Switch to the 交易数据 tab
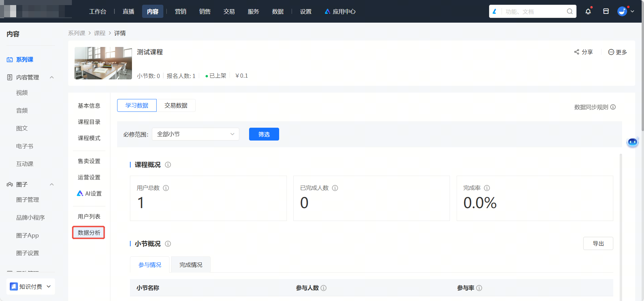Screen dimensions: 644x301 (x=176, y=105)
